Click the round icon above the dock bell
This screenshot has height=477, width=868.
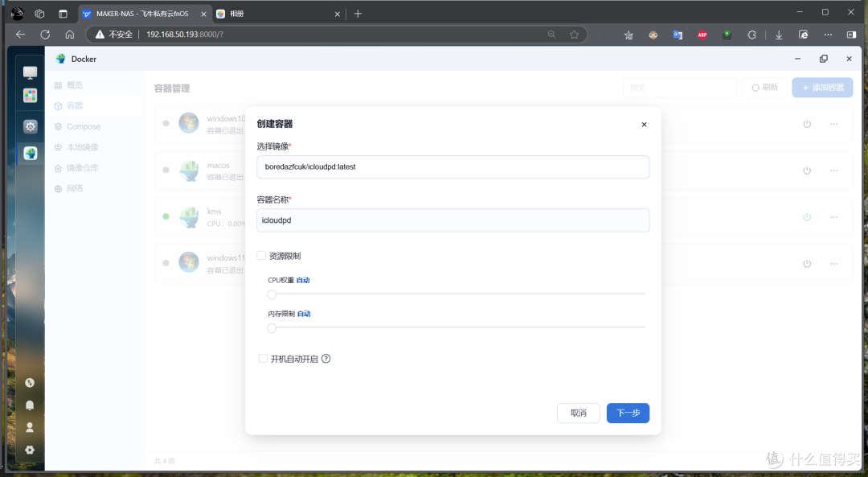[30, 382]
